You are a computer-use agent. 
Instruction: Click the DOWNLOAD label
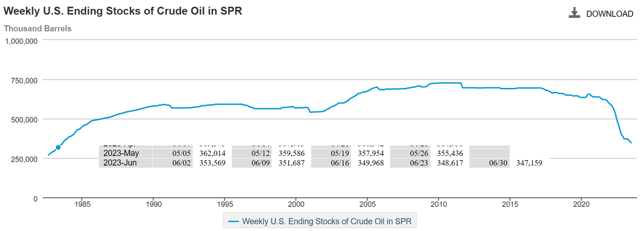pos(610,14)
